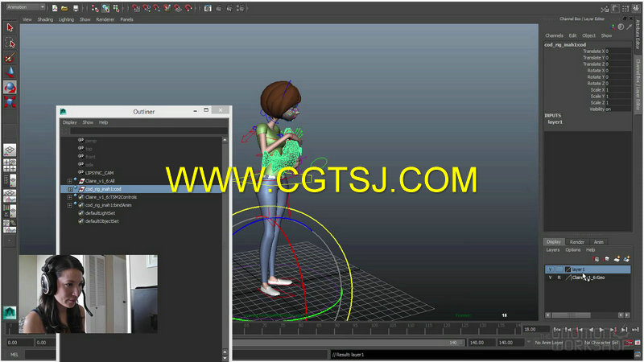Switch to single perspective view layout
644x362 pixels.
[10, 150]
